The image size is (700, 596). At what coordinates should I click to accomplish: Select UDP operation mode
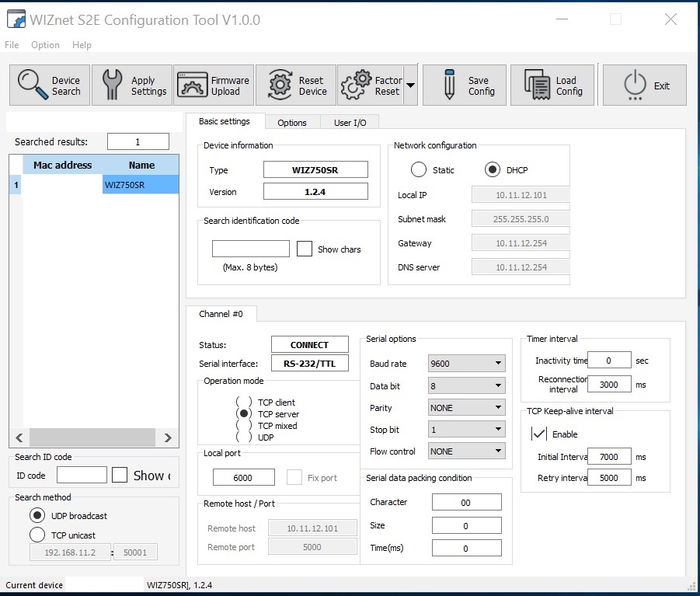(x=244, y=437)
